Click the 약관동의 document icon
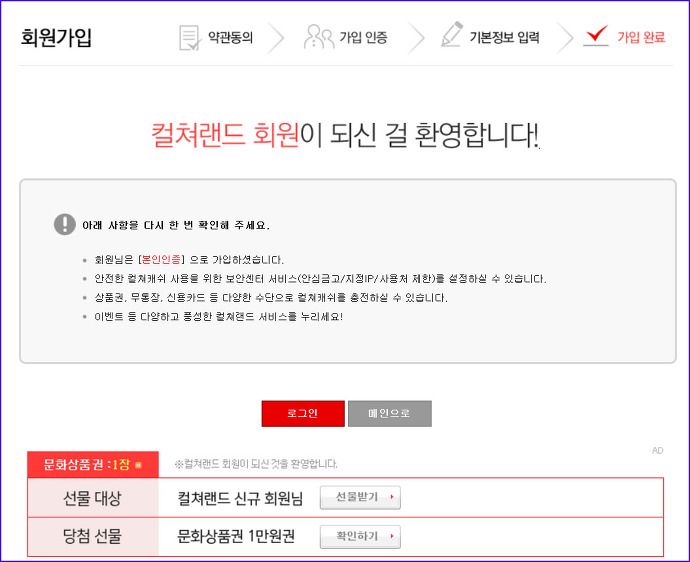 [x=190, y=38]
